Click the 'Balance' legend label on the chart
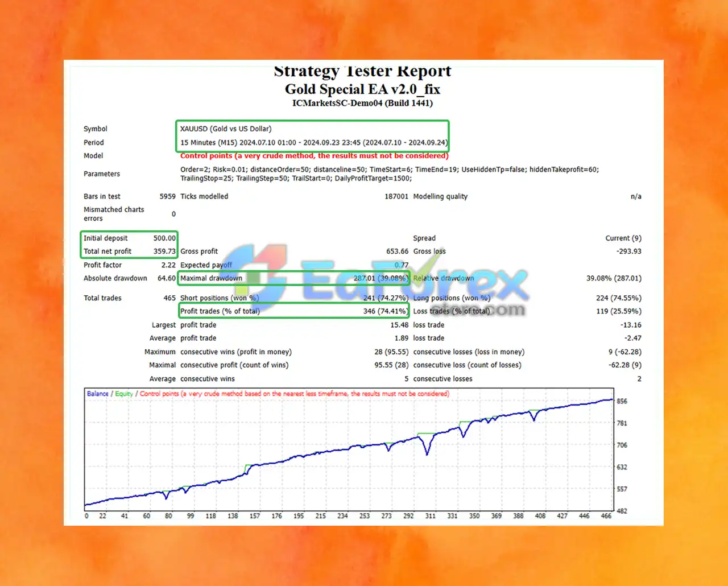Screen dimensions: 728x586 pos(97,394)
